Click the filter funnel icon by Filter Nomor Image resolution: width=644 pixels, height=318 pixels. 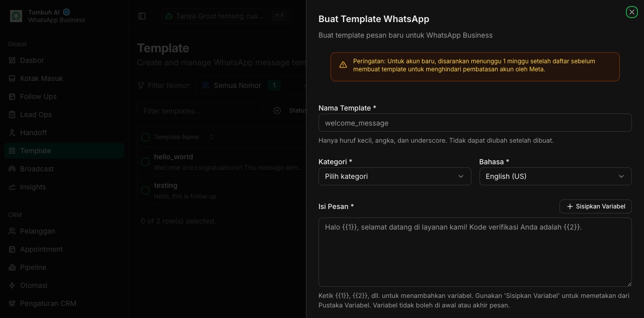pos(141,85)
